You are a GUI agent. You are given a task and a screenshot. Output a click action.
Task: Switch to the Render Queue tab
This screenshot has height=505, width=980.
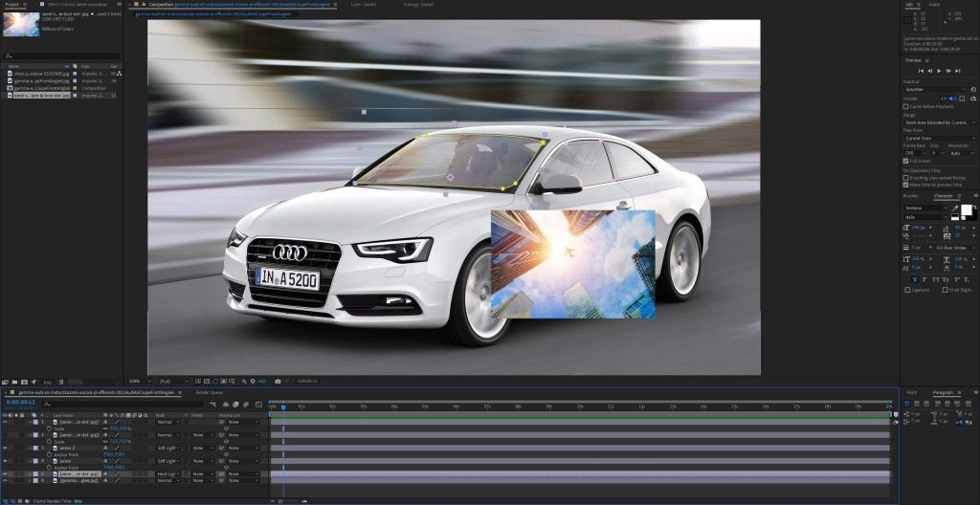tap(210, 392)
